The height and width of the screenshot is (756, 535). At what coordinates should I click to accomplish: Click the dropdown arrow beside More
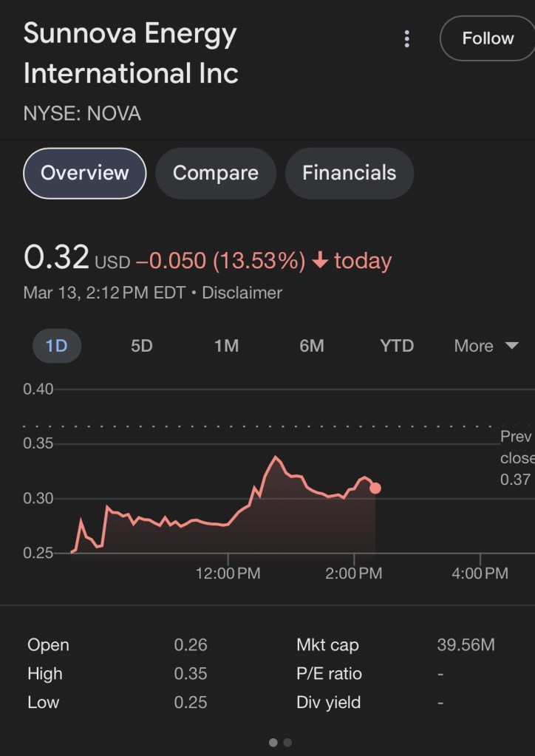point(511,346)
